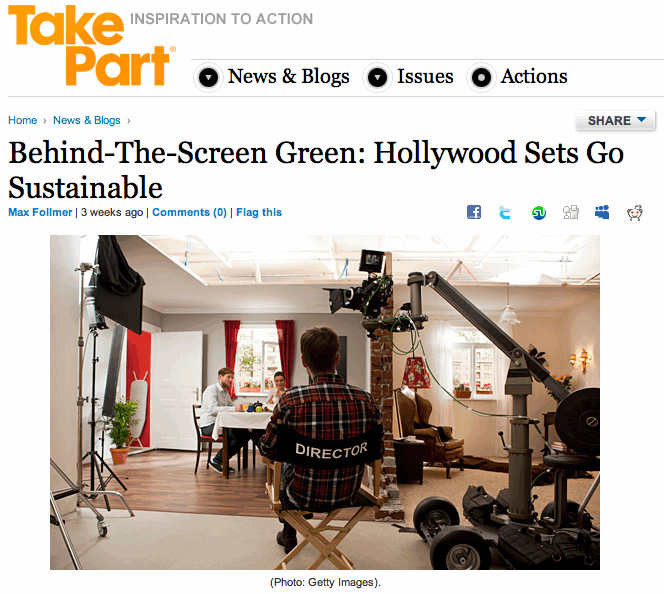Share the article on Facebook
This screenshot has width=664, height=594.
474,212
